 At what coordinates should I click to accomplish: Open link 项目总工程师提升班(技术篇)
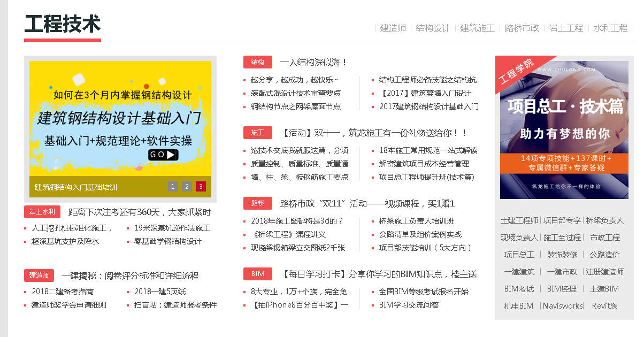coord(427,177)
